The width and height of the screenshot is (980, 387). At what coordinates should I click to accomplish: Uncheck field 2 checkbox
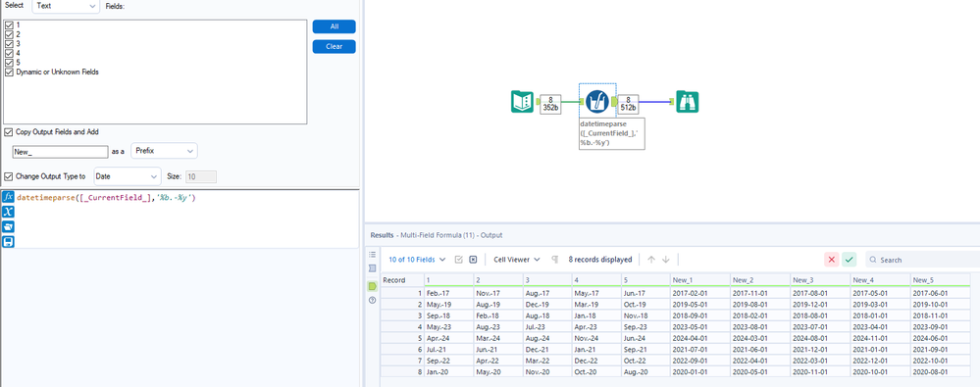tap(9, 34)
